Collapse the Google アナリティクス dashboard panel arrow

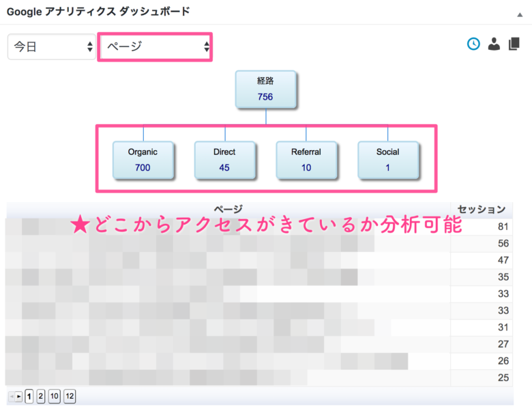520,14
